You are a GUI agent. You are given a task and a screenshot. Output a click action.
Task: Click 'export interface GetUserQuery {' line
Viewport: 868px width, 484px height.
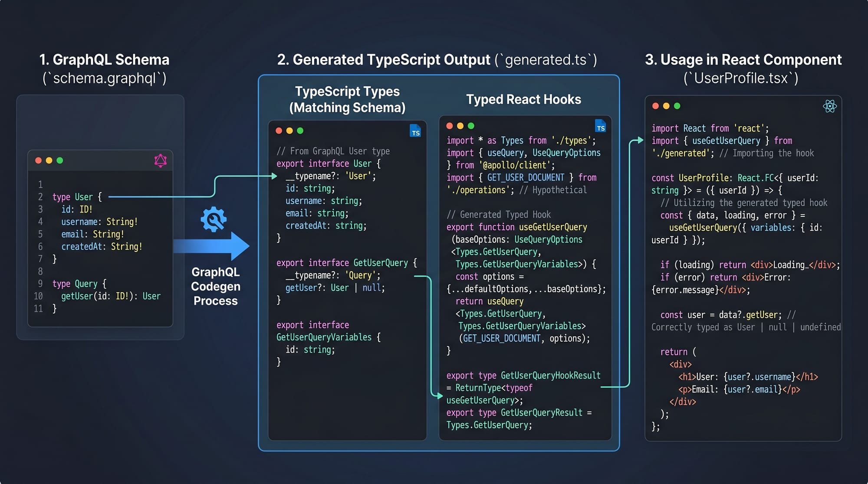point(347,263)
